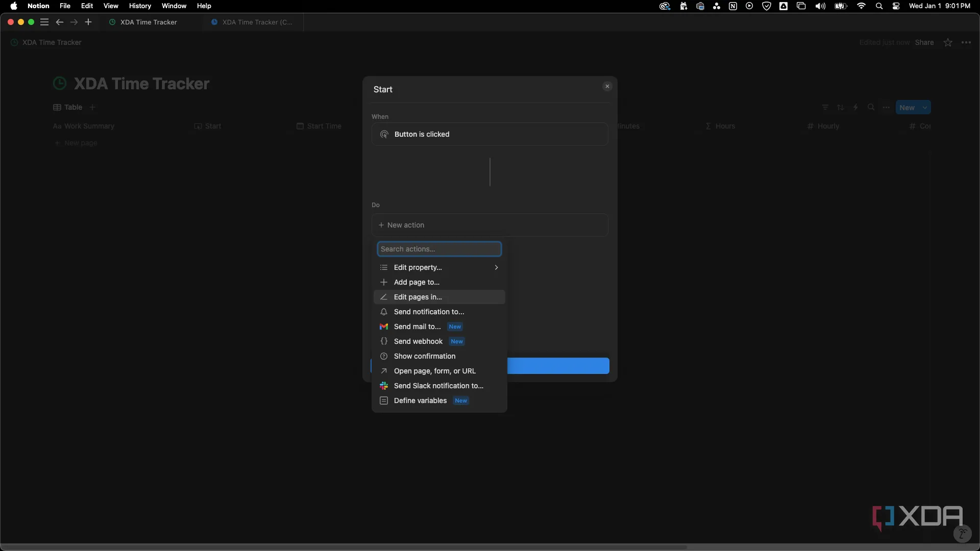Click the arrow icon for Open page
This screenshot has width=980, height=551.
(384, 371)
